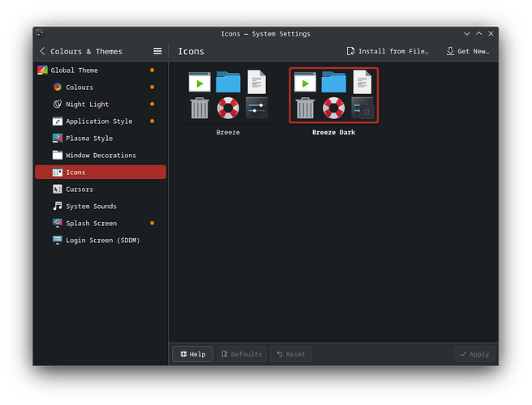532x405 pixels.
Task: Click orange dot next to Splash Screen
Action: 152,223
